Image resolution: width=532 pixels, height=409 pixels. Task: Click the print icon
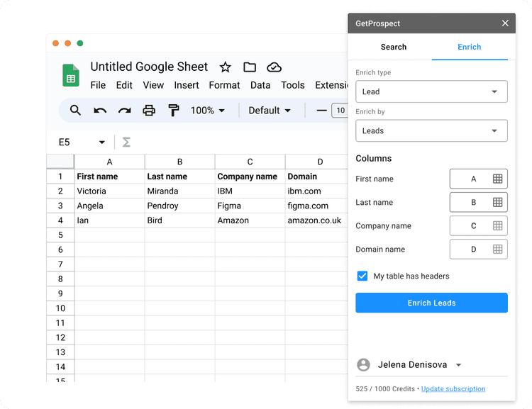coord(149,110)
